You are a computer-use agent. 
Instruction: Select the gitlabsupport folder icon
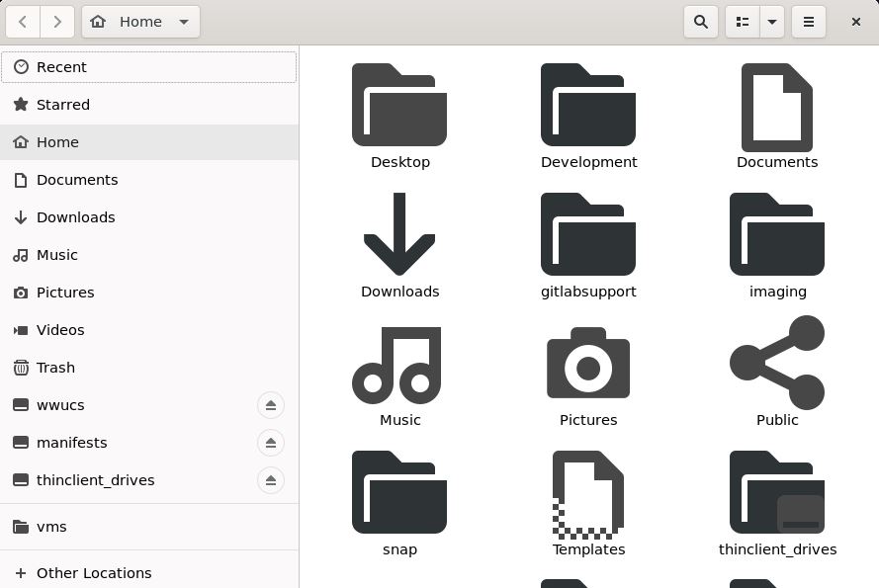click(588, 234)
